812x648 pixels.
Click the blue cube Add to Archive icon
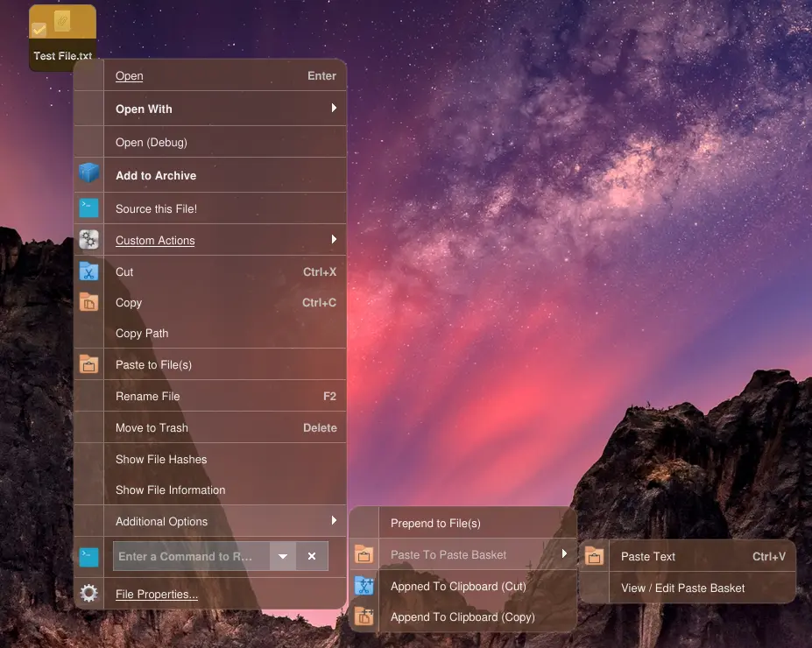(x=88, y=174)
